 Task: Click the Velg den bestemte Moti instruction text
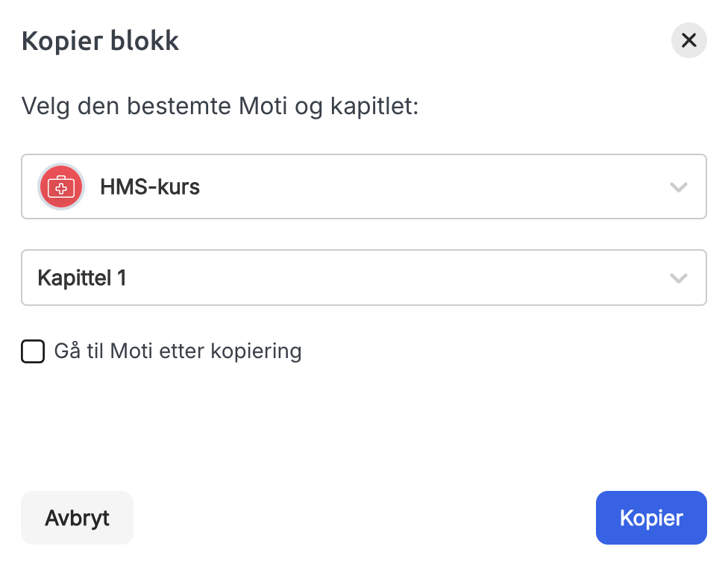click(220, 107)
